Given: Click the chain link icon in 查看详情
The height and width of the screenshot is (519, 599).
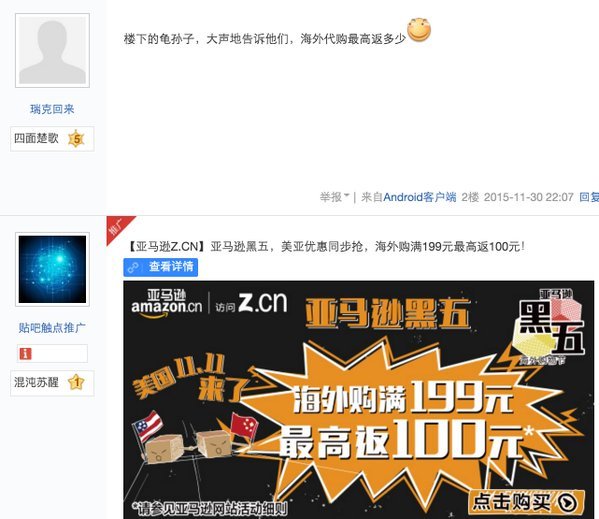Looking at the screenshot, I should coord(133,267).
